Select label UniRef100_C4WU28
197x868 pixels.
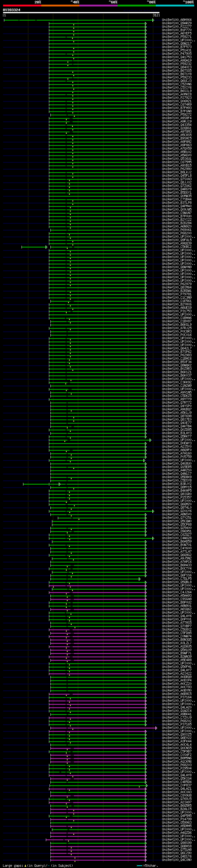[x=177, y=538]
